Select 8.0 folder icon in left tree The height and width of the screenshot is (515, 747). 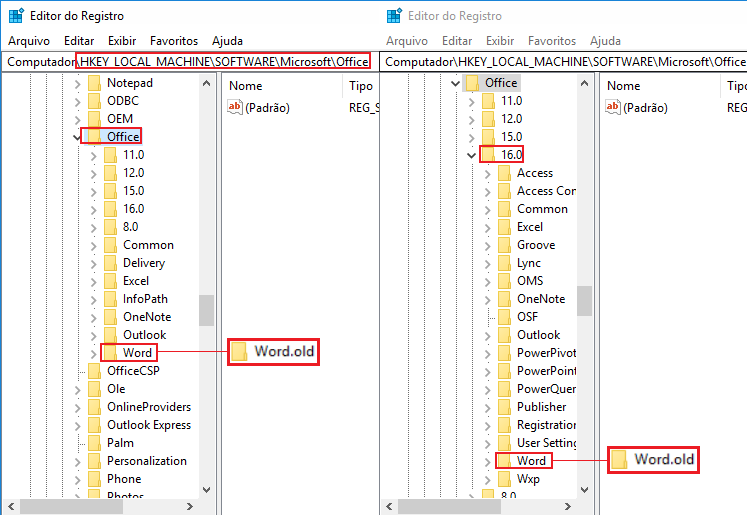pos(110,227)
